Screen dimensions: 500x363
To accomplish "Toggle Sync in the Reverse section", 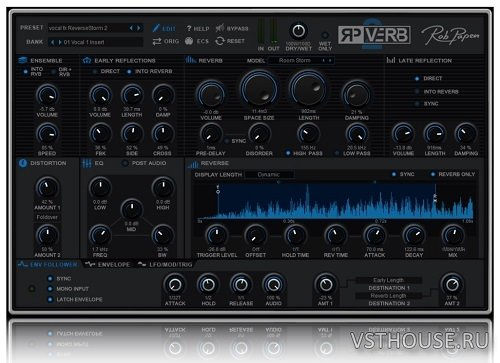I will (394, 174).
